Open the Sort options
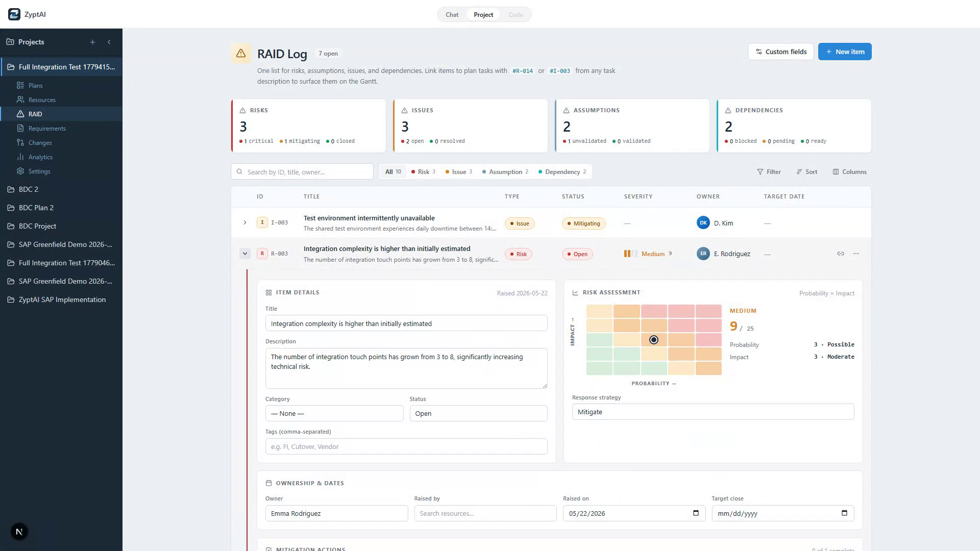Image resolution: width=980 pixels, height=551 pixels. point(806,172)
